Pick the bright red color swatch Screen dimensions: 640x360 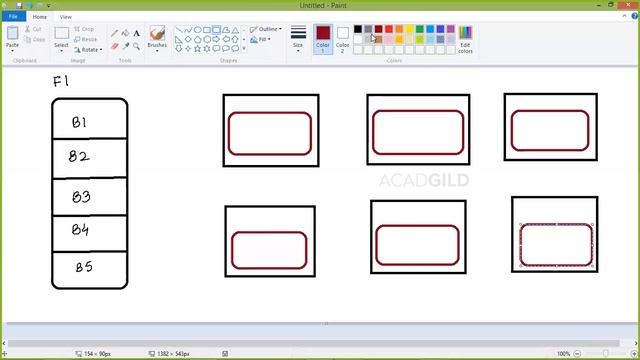[389, 29]
